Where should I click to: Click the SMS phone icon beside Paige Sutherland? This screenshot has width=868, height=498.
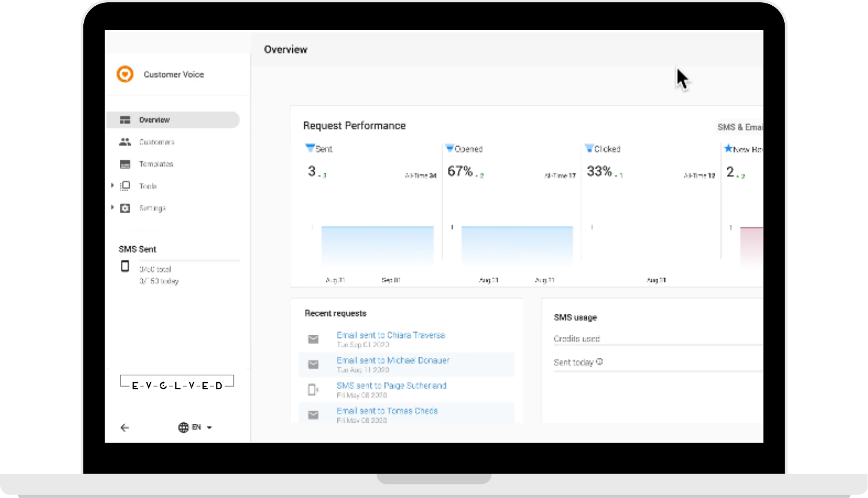313,389
